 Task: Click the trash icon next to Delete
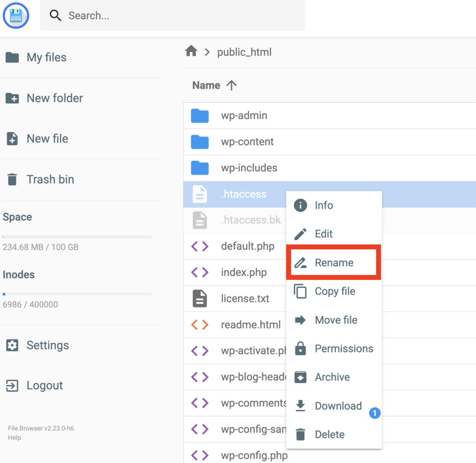(301, 435)
